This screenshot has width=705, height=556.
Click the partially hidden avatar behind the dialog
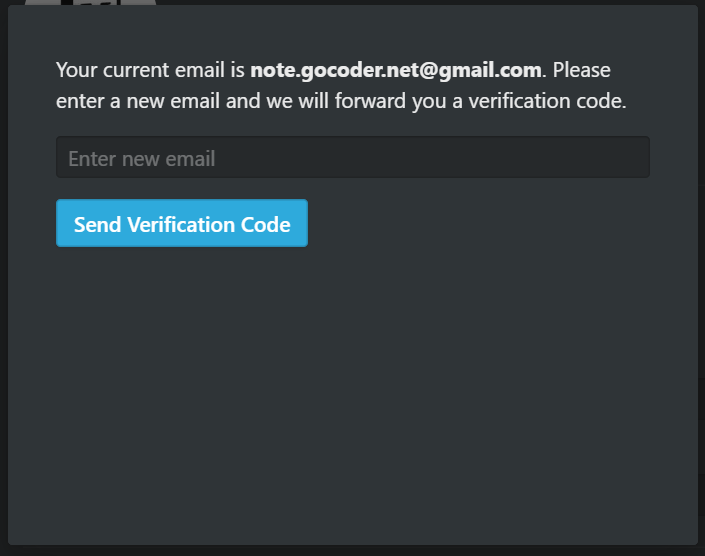pyautogui.click(x=90, y=2)
